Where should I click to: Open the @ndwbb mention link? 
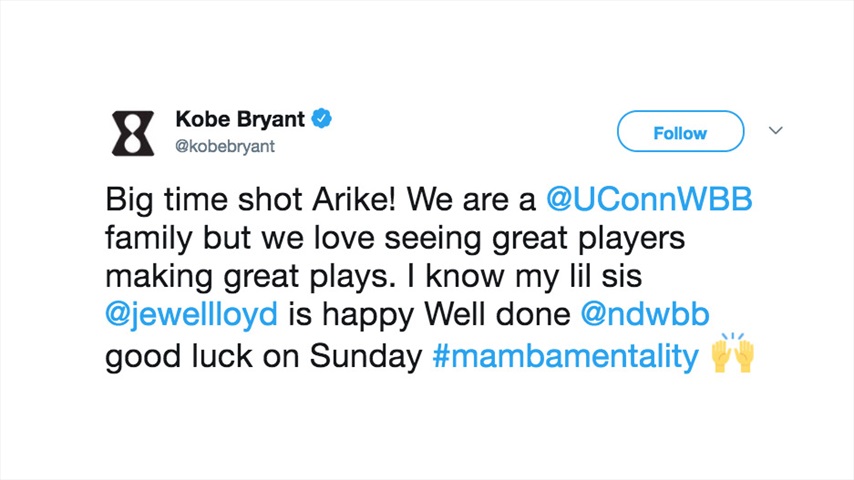645,316
